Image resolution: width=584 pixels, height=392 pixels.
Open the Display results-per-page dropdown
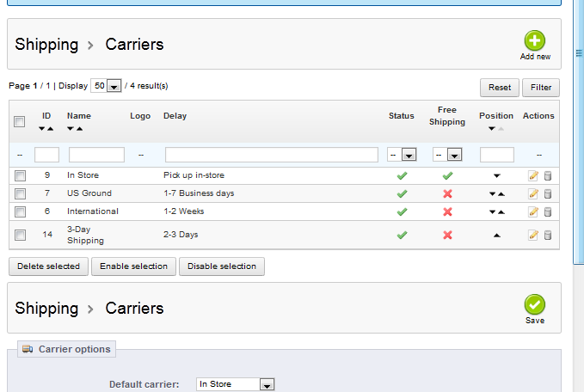coord(106,86)
